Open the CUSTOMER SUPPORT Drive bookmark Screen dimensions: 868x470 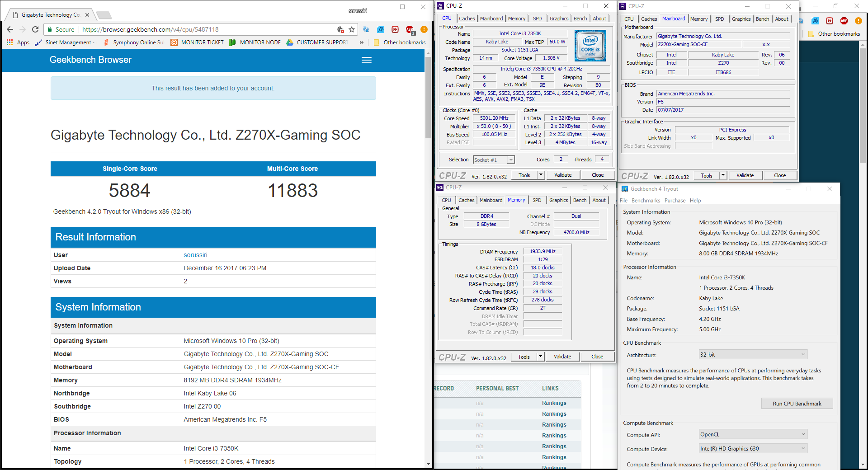click(317, 42)
